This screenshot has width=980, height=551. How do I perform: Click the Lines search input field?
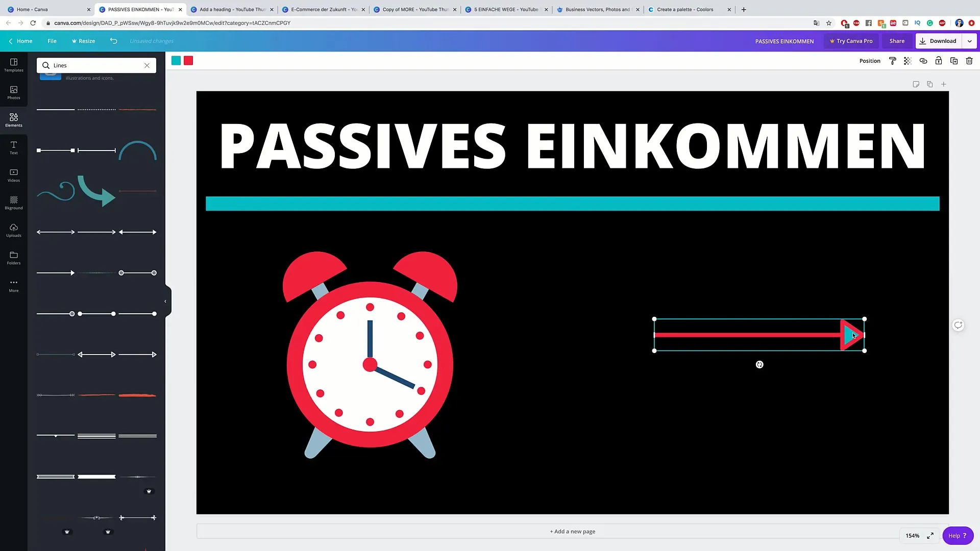click(97, 65)
